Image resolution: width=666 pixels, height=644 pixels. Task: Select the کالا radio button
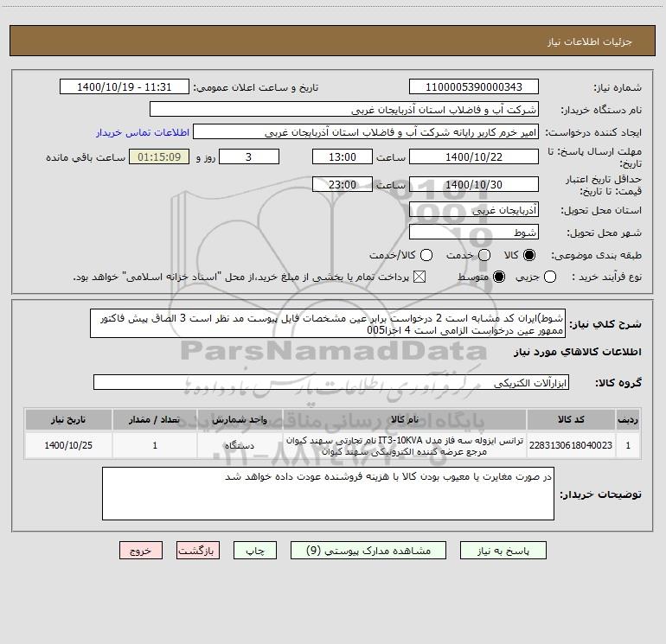click(529, 255)
